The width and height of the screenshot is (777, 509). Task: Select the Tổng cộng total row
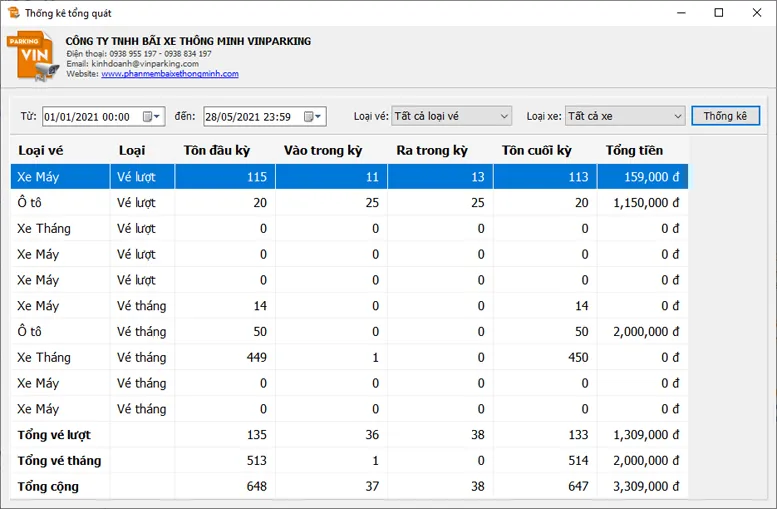click(300, 487)
